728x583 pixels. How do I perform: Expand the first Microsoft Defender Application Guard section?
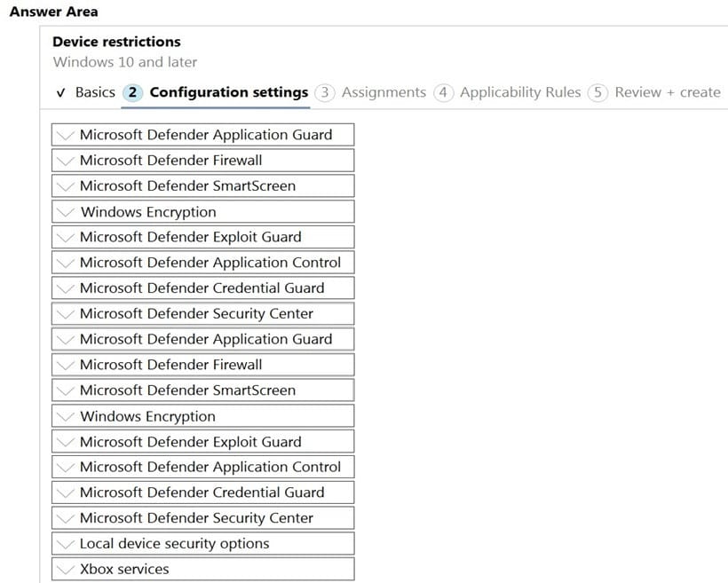click(x=203, y=135)
